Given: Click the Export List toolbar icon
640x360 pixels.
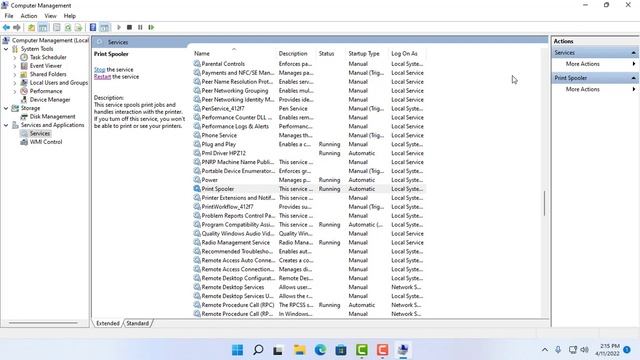Looking at the screenshot, I should tap(78, 27).
